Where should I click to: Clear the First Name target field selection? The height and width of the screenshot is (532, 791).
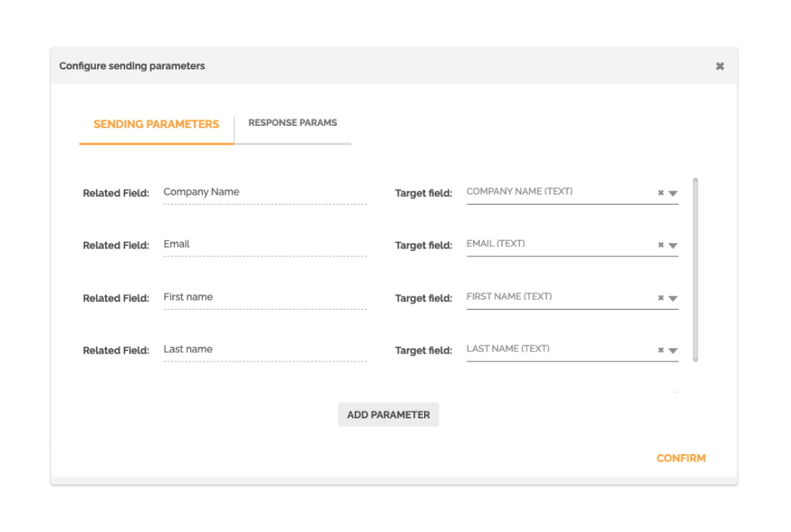click(662, 296)
